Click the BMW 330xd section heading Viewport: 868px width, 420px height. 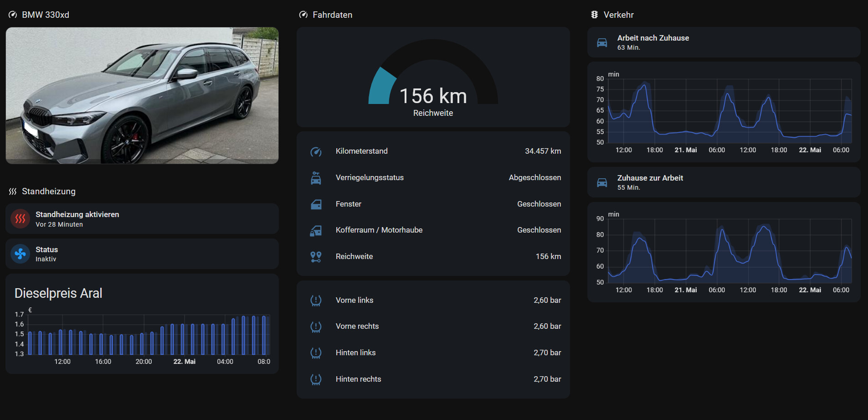tap(46, 15)
